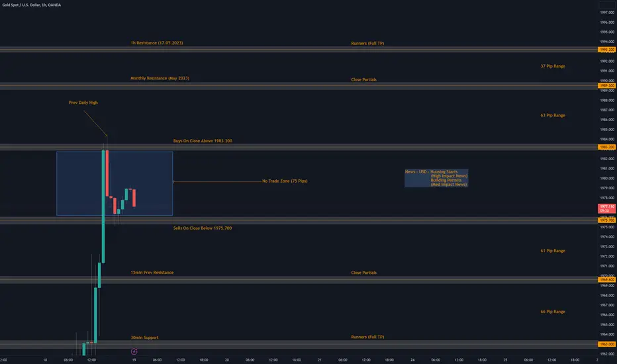Click the large red candle after the peak
The width and height of the screenshot is (617, 364).
[x=107, y=173]
